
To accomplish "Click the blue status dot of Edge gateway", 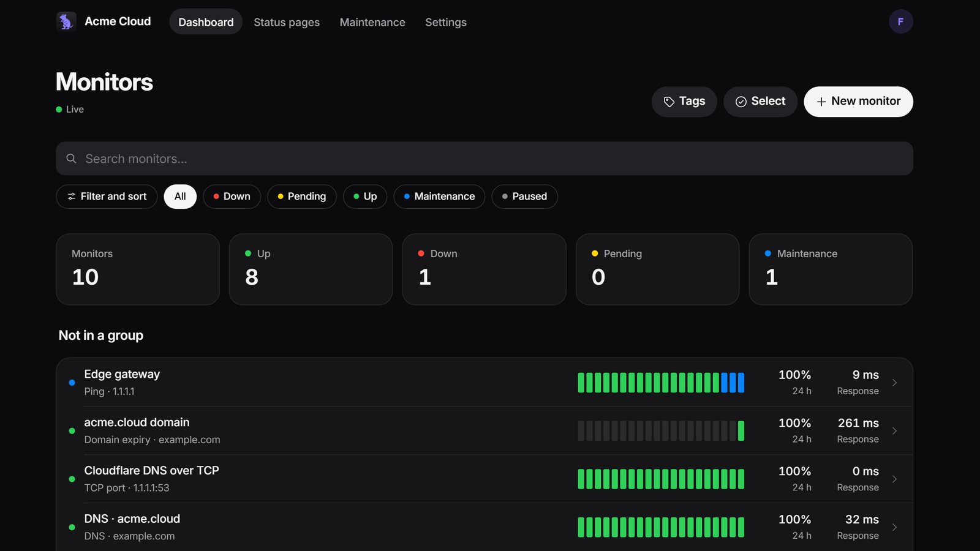I will pos(72,383).
